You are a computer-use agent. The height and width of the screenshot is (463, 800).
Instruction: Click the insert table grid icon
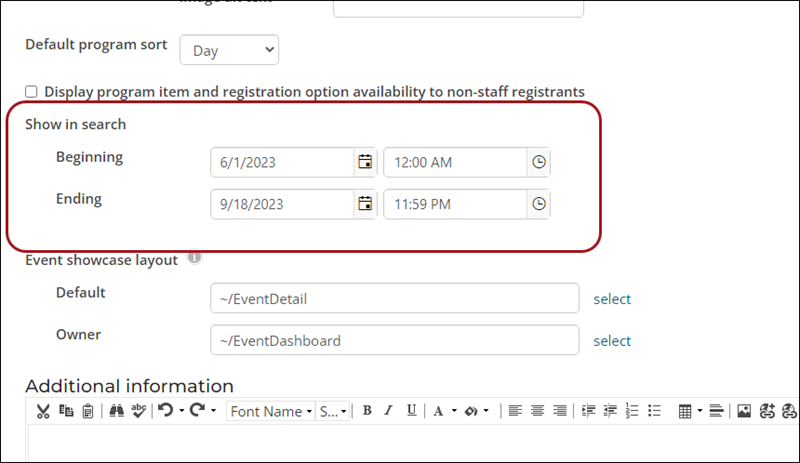(685, 411)
